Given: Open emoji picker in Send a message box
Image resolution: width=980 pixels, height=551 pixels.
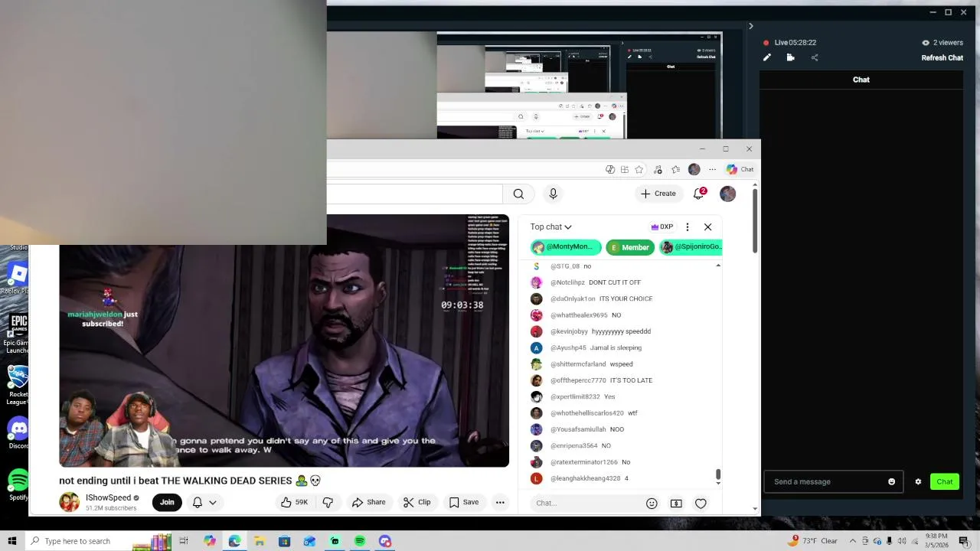Looking at the screenshot, I should click(891, 481).
